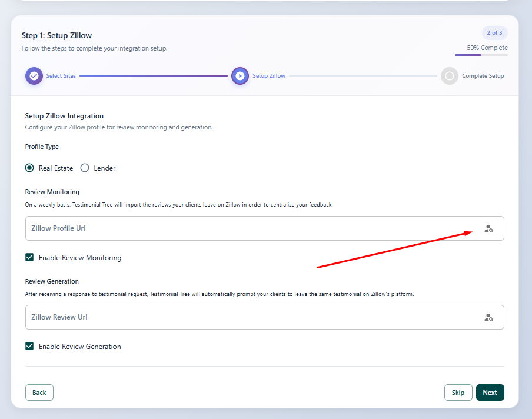Focus the Zillow Profile Url input

click(265, 228)
